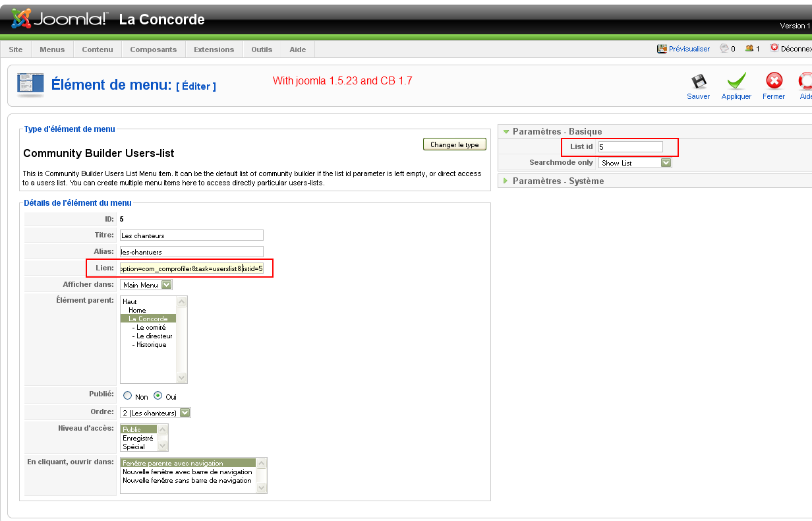Select Le directeur in Élément parent list
The image size is (812, 521).
coord(152,336)
